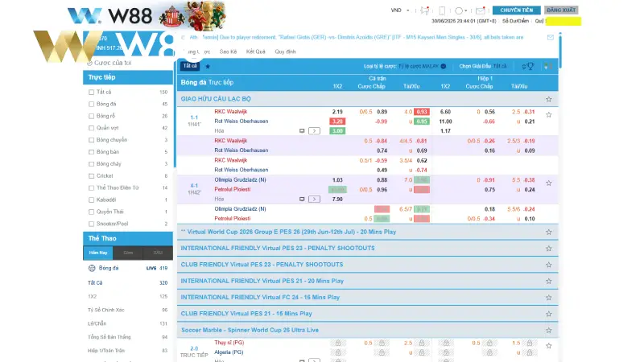The width and height of the screenshot is (644, 362).
Task: Favorite the Olimpia Grudziadz match star
Action: (549, 183)
